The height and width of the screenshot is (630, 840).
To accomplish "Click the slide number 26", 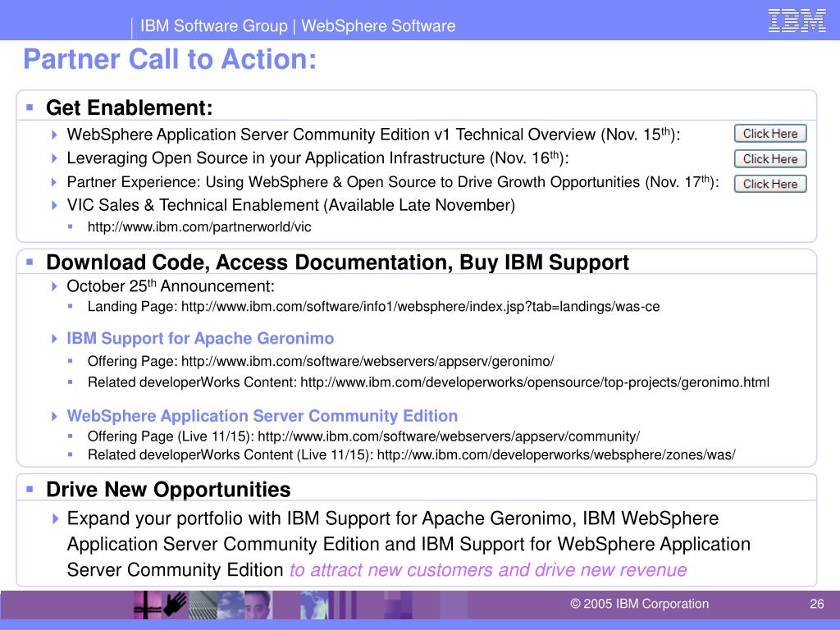I will coord(817,604).
